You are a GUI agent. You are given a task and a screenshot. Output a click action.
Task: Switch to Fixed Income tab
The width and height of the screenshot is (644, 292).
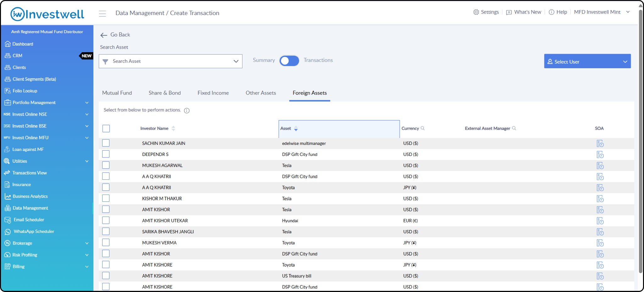coord(213,93)
